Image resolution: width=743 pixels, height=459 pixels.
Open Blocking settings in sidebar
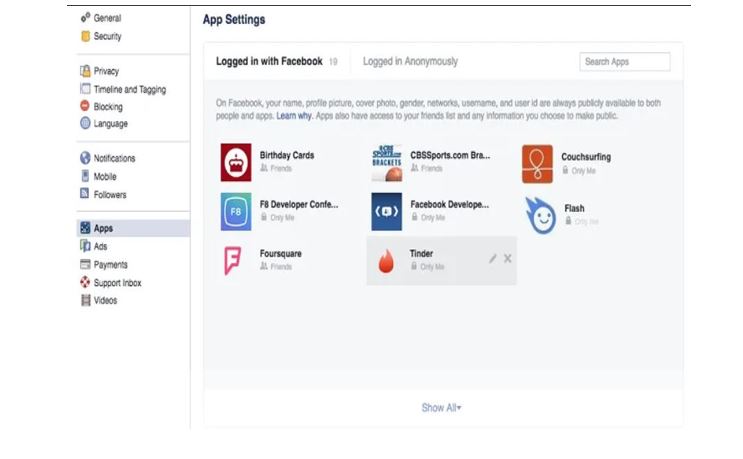[108, 106]
